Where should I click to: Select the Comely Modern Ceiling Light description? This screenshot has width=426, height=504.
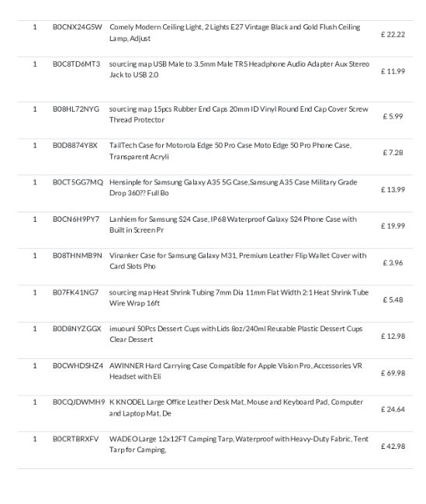234,33
